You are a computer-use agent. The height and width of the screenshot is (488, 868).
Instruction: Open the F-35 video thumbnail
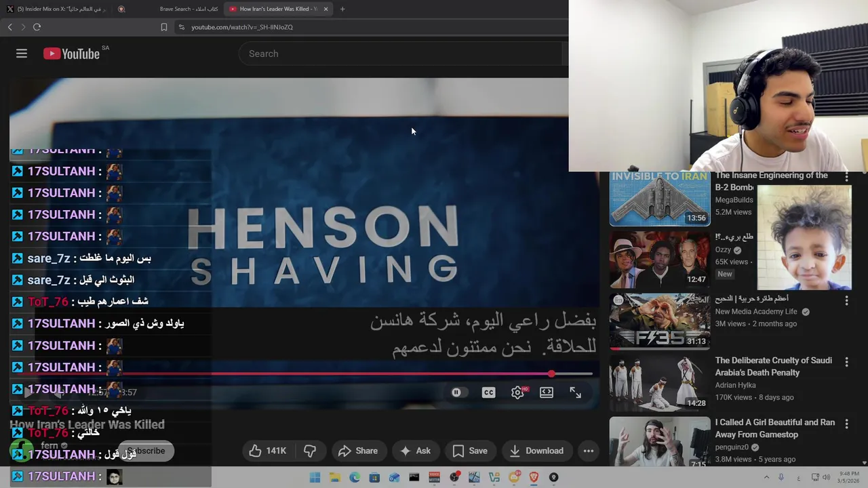coord(660,321)
